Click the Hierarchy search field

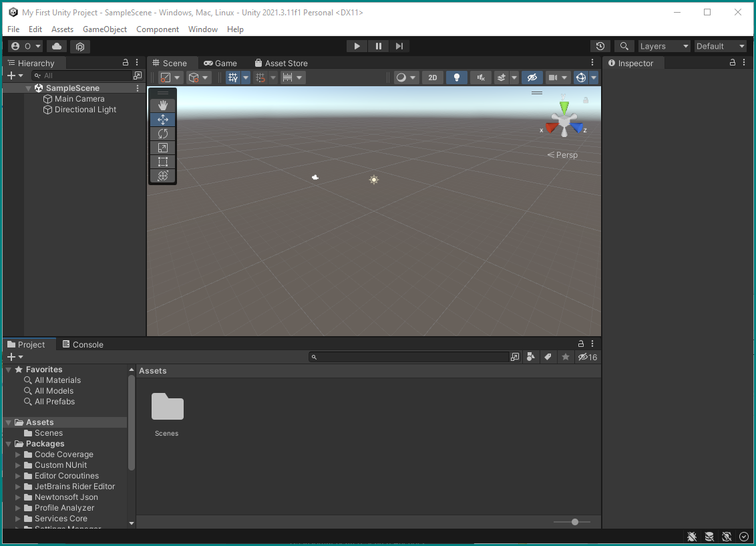[82, 76]
